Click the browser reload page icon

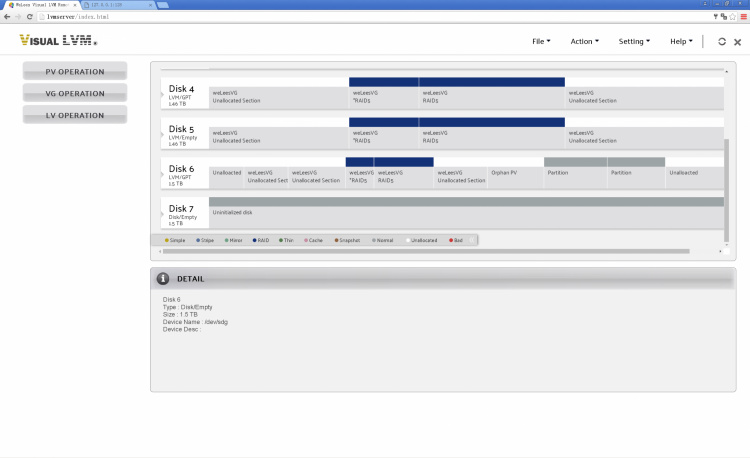tap(30, 17)
